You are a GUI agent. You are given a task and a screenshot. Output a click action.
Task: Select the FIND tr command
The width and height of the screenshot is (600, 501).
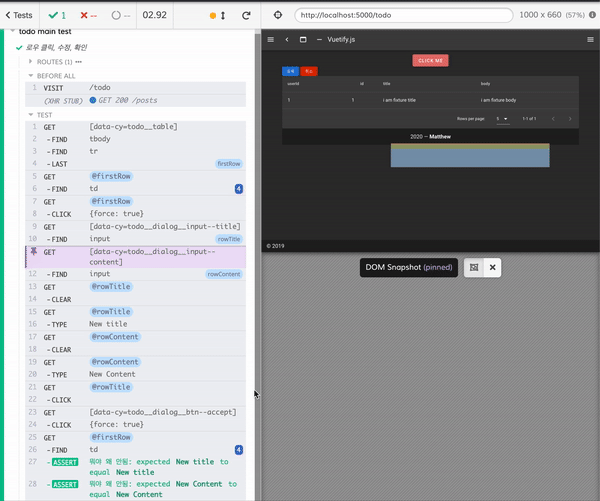[x=135, y=151]
